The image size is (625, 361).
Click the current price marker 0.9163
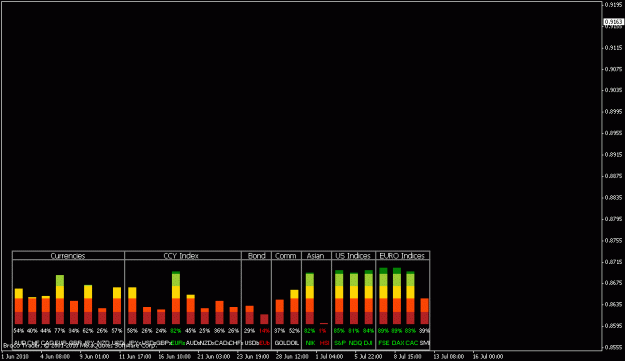[x=613, y=22]
